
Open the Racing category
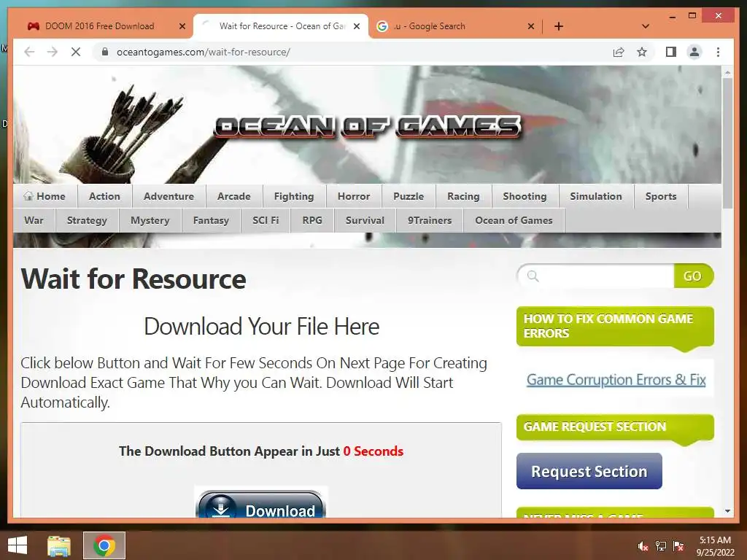[463, 196]
